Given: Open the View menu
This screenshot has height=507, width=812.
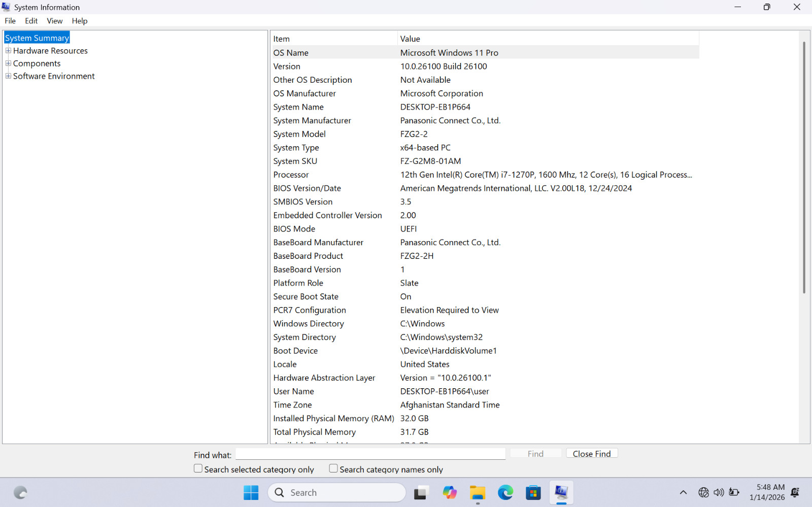Looking at the screenshot, I should pyautogui.click(x=55, y=21).
